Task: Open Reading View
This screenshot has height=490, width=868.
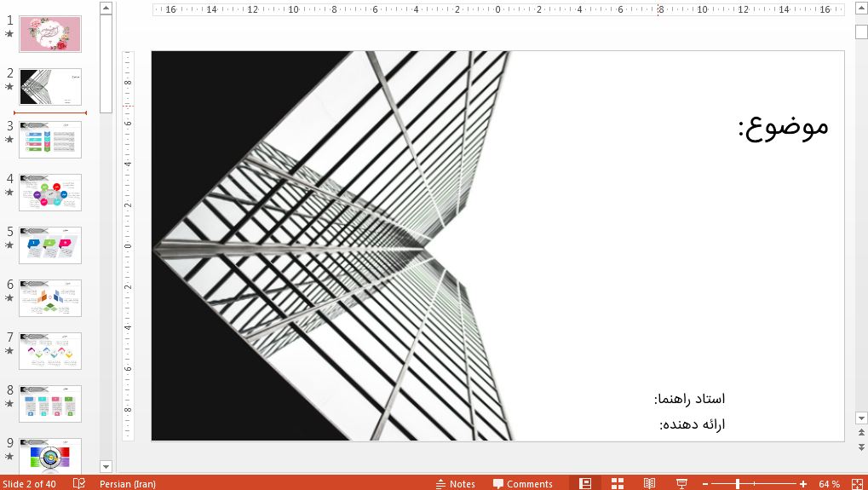Action: 649,483
